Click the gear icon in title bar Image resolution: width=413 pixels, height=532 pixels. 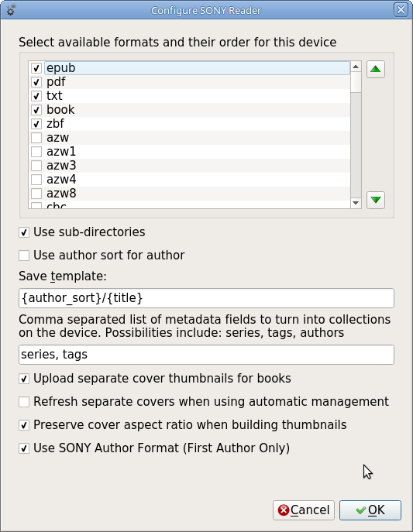pos(11,10)
